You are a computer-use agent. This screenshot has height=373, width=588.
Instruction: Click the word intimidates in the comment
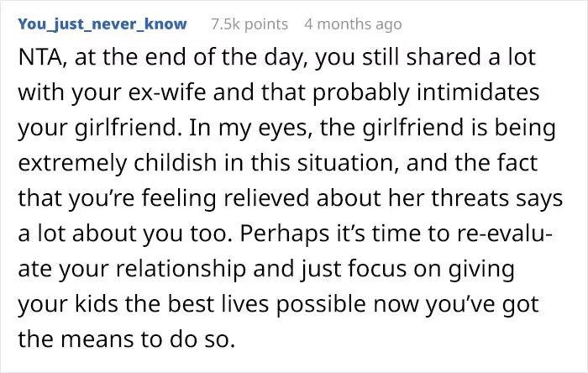(x=478, y=92)
